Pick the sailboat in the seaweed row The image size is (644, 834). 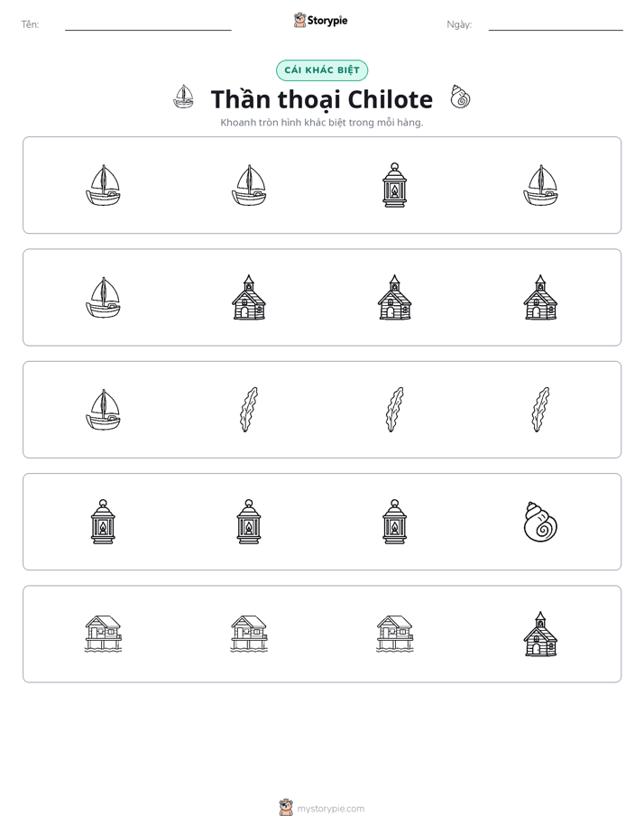click(x=103, y=410)
